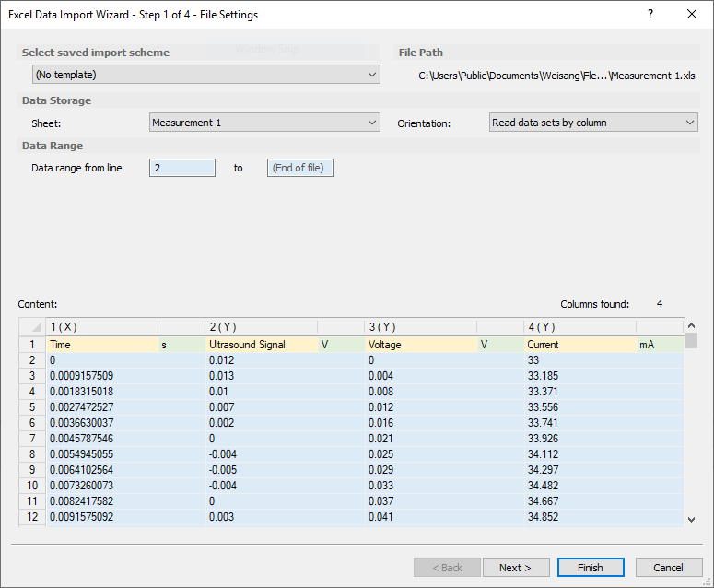Screen dimensions: 714x588
Task: Click the content table scrollbar thumb
Action: pyautogui.click(x=691, y=340)
